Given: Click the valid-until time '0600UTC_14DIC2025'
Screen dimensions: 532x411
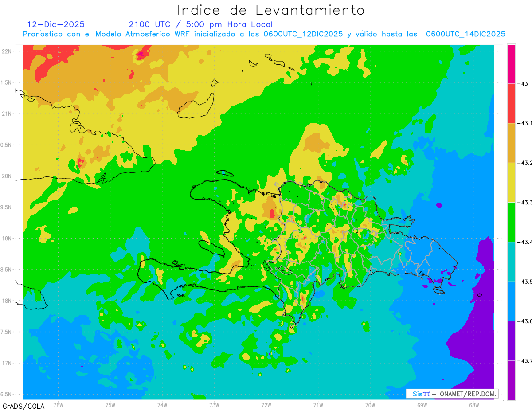Looking at the screenshot, I should 465,34.
